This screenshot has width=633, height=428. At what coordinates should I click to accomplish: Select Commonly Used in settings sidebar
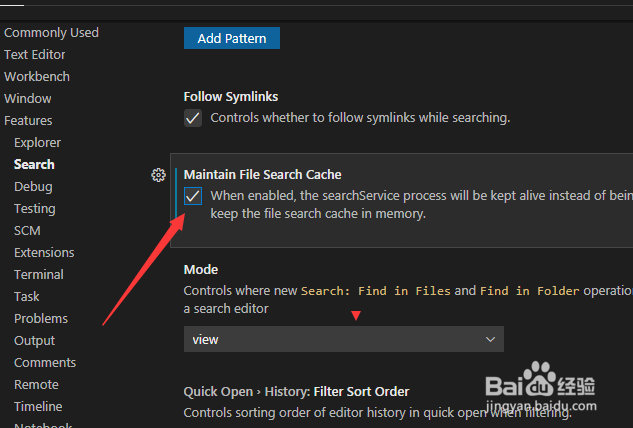tap(51, 32)
